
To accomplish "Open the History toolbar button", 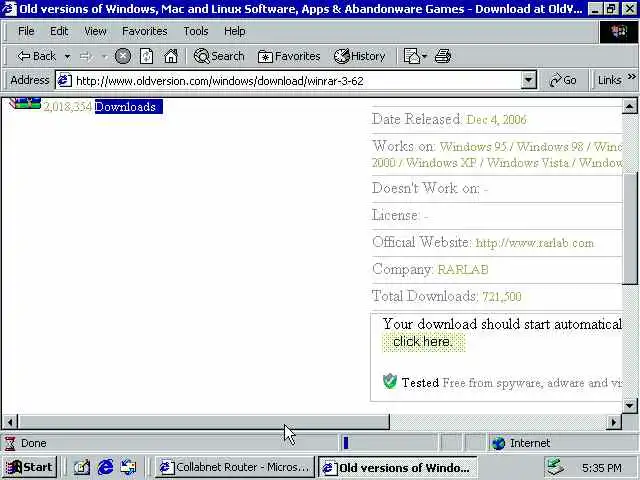I will (x=360, y=56).
